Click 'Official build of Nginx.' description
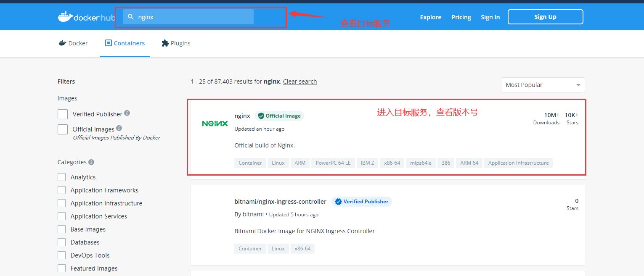Image resolution: width=644 pixels, height=276 pixels. (265, 145)
